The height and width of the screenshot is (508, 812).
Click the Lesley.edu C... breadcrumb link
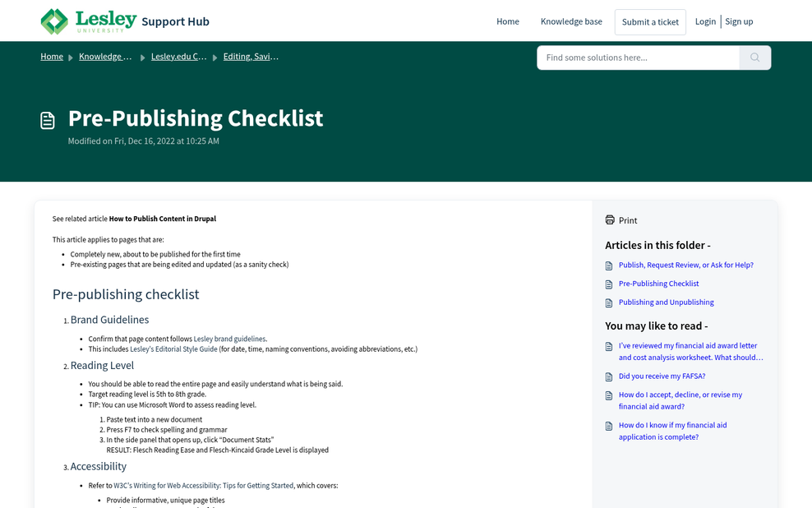click(178, 57)
